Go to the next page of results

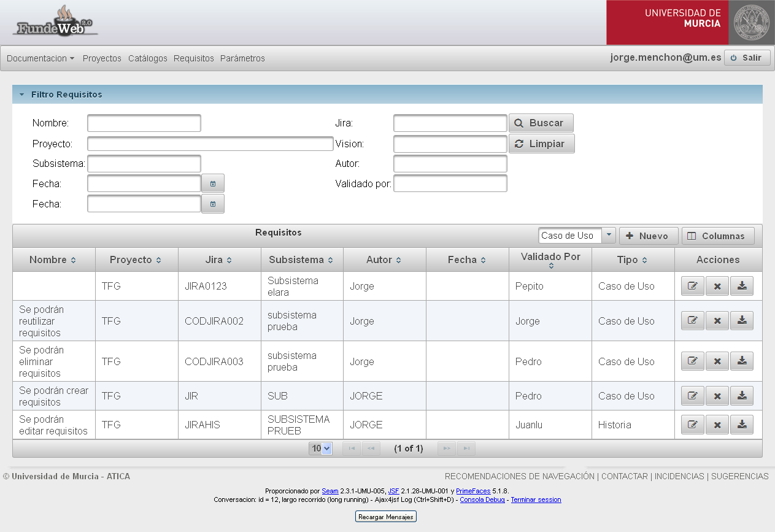click(447, 449)
